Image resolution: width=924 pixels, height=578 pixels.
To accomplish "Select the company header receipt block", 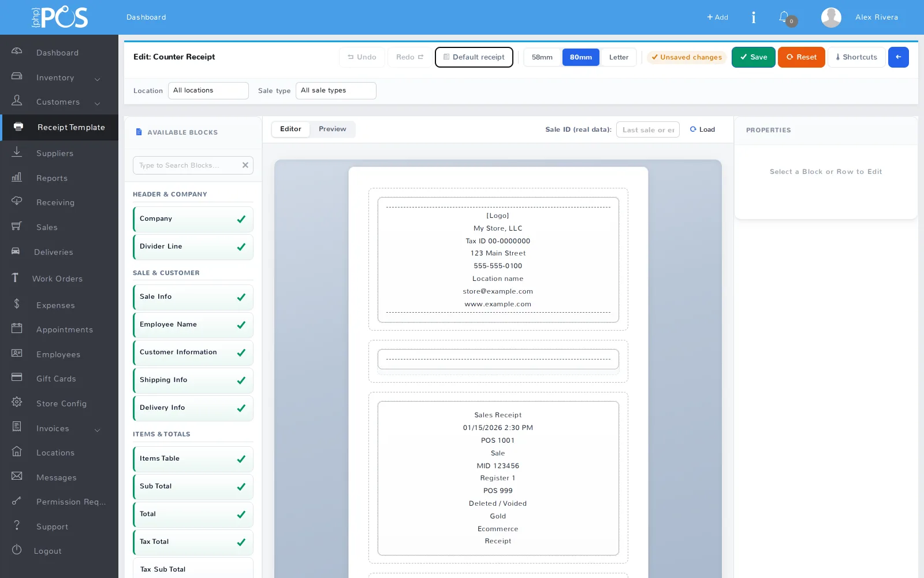I will click(x=498, y=260).
